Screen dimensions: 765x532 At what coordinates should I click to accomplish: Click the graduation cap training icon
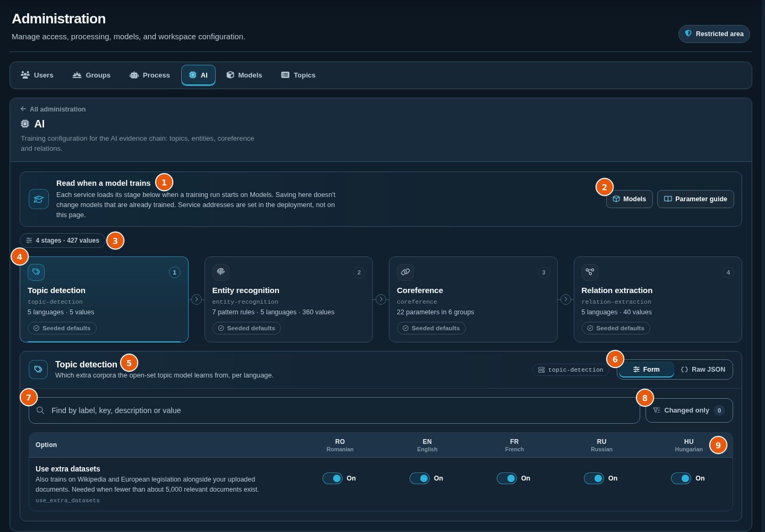pos(39,199)
